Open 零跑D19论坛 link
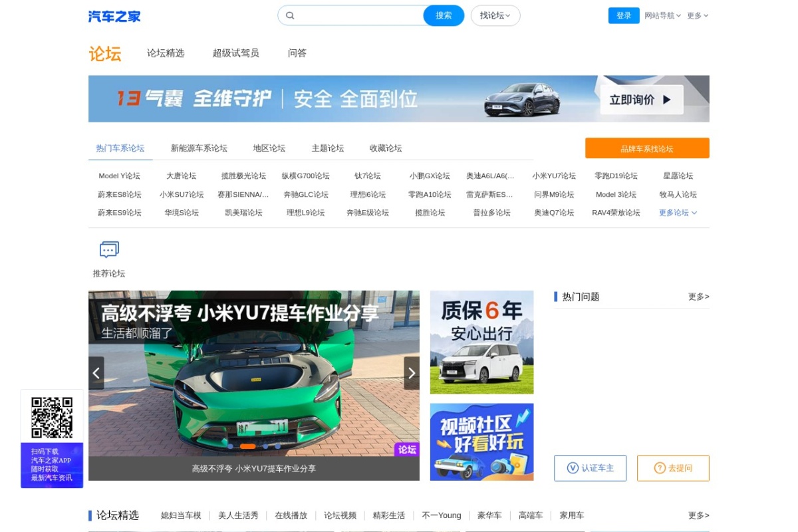The image size is (798, 532). 616,176
